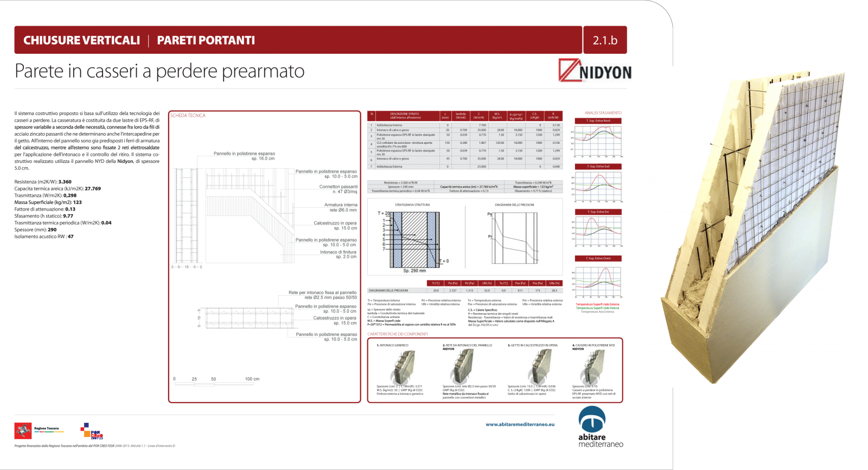Click the Fattore di attenuazione: 0.13 line
Viewport: 868px width, 470px height.
click(45, 209)
